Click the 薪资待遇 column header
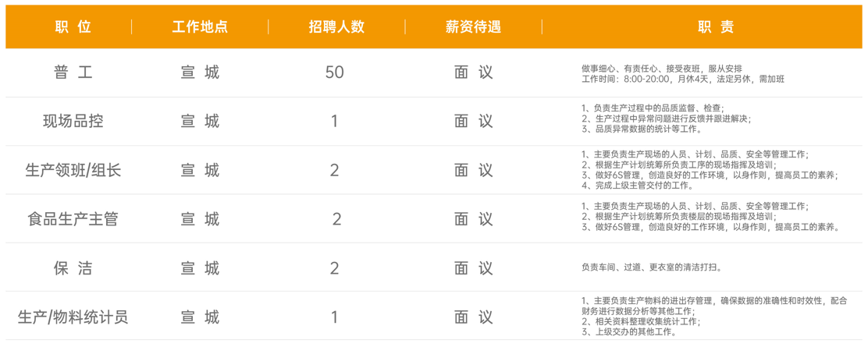Screen dimensions: 868x347 [x=473, y=27]
